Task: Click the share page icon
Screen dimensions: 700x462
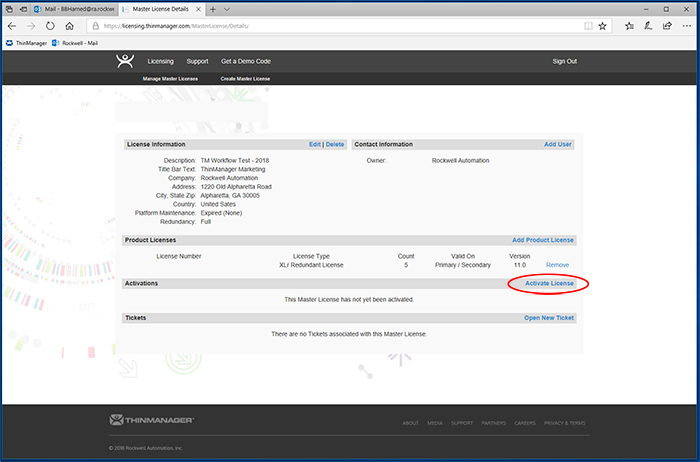Action: point(667,26)
